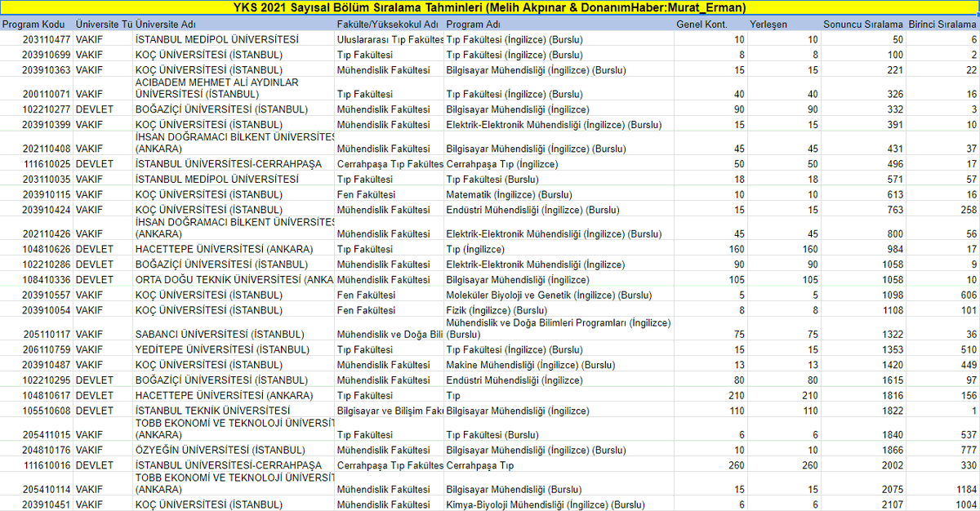Viewport: 980px width, 511px height.
Task: Select 'YEDİTEPE ÜNİVERSİTESİ (İSTANBUL)' cell
Action: click(x=234, y=349)
